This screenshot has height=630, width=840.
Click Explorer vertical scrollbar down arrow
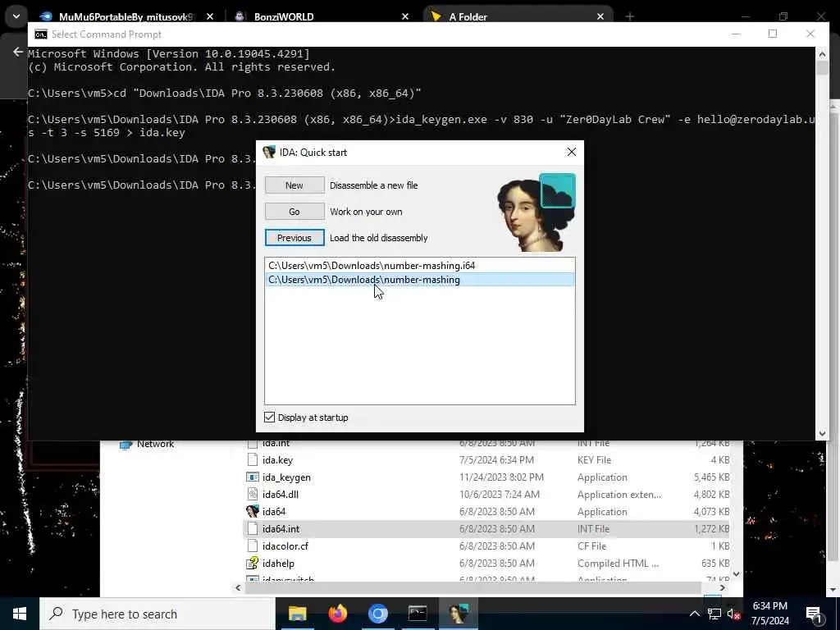[736, 573]
